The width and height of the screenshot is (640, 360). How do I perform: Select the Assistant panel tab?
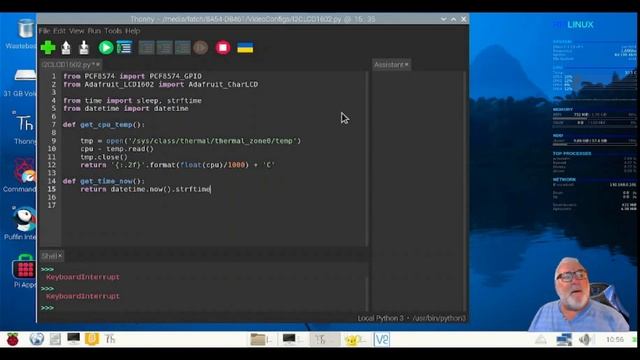388,64
